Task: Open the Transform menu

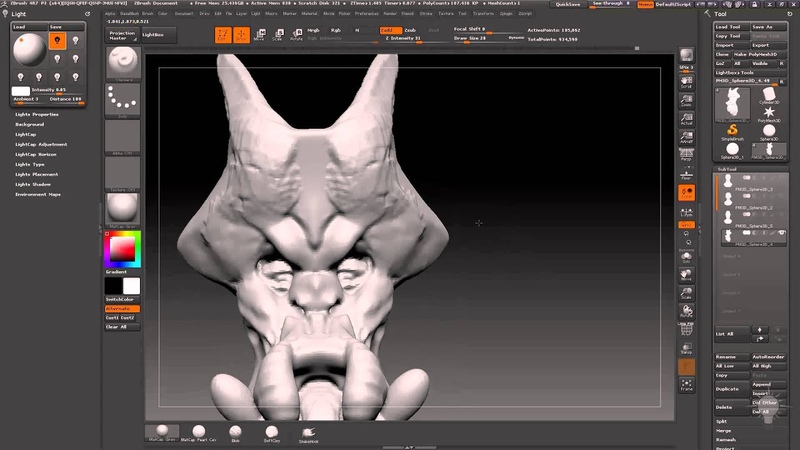Action: pos(483,14)
